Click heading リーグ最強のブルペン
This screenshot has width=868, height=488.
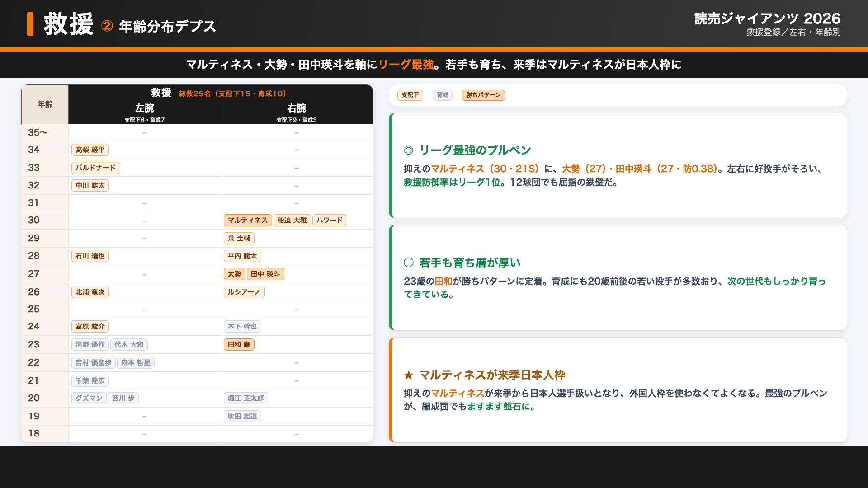[x=475, y=150]
